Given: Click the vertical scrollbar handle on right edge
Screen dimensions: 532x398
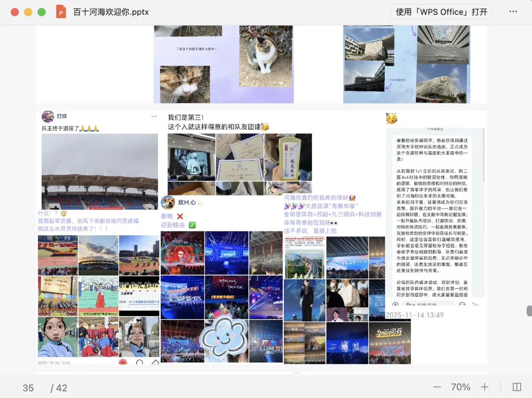Looking at the screenshot, I should point(529,311).
